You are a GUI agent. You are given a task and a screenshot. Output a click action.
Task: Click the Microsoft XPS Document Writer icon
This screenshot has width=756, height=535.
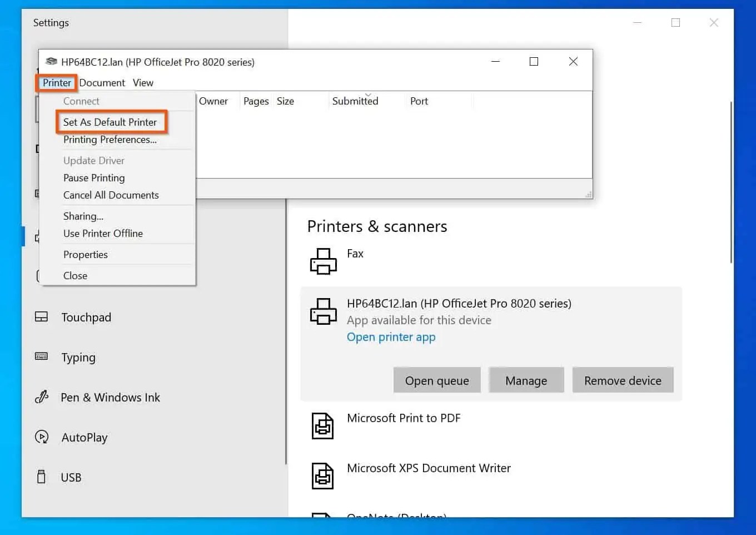tap(323, 475)
